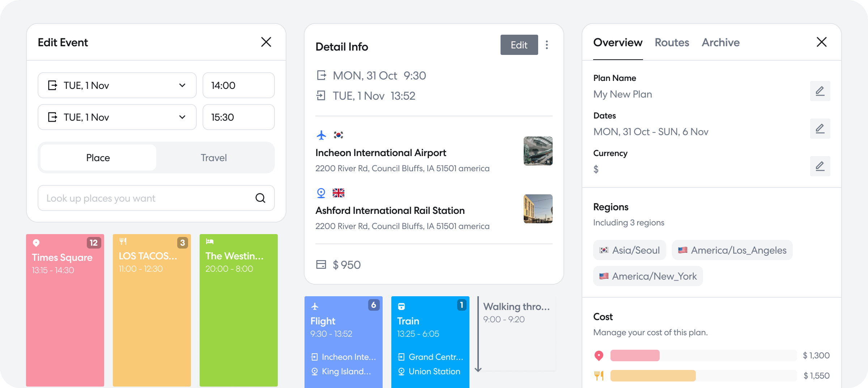Image resolution: width=868 pixels, height=388 pixels.
Task: Click the pencil icon next to Dates
Action: [x=820, y=129]
